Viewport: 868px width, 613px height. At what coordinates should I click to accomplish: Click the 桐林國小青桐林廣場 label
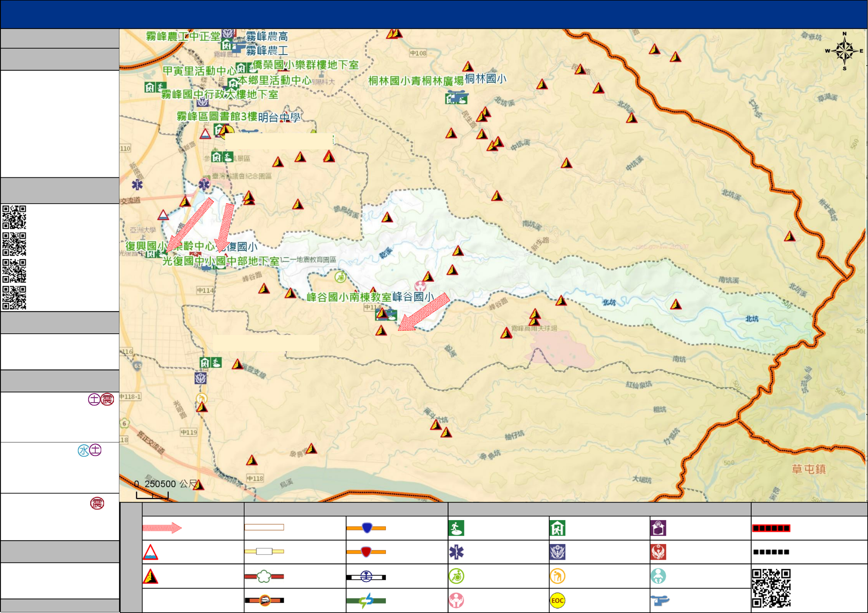(416, 81)
